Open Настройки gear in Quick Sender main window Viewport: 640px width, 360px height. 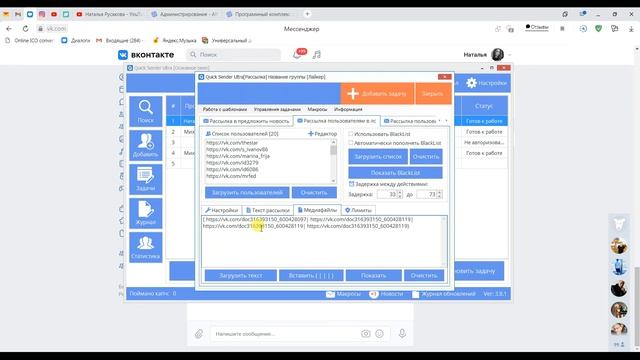487,83
